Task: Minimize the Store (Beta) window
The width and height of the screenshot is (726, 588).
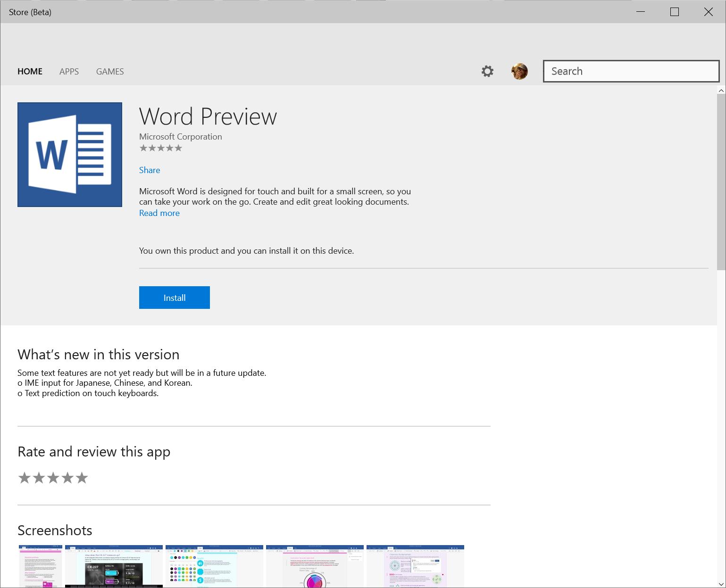Action: tap(640, 12)
